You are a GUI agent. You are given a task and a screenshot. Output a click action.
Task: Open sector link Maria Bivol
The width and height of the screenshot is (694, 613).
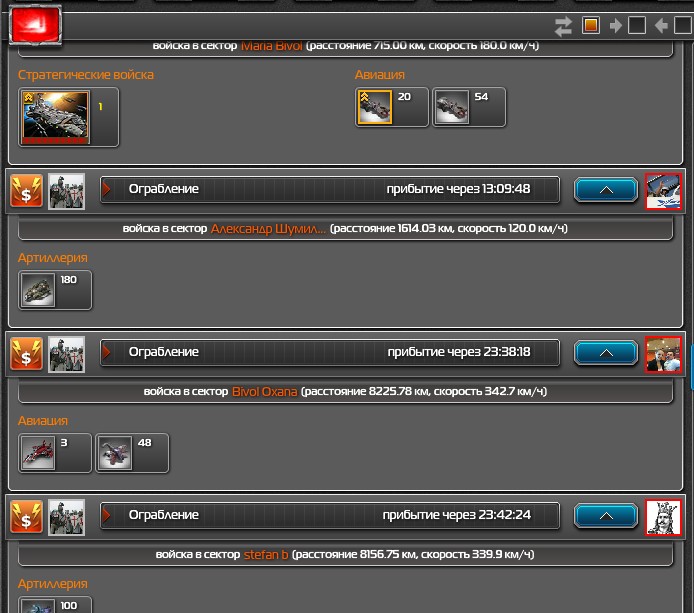[271, 46]
